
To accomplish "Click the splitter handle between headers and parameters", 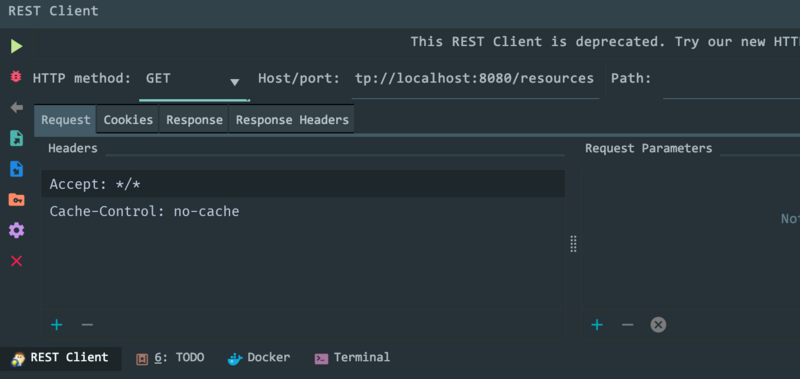I will pyautogui.click(x=573, y=244).
